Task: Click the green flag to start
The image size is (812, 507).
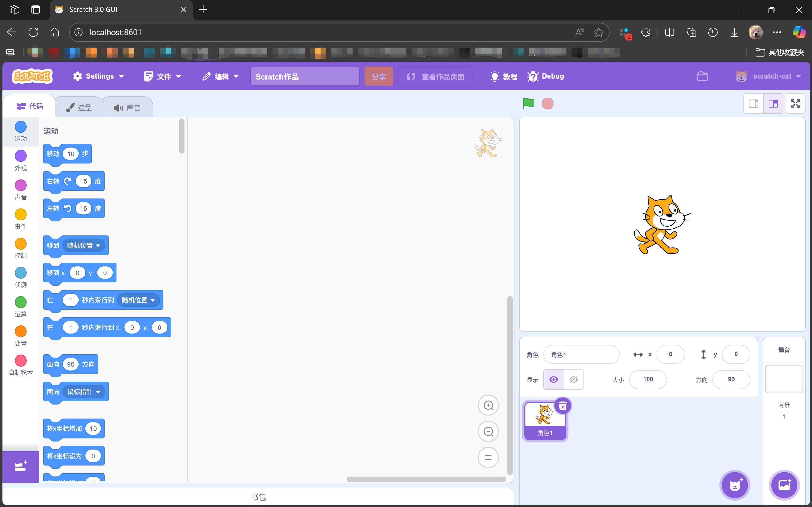Action: coord(528,103)
